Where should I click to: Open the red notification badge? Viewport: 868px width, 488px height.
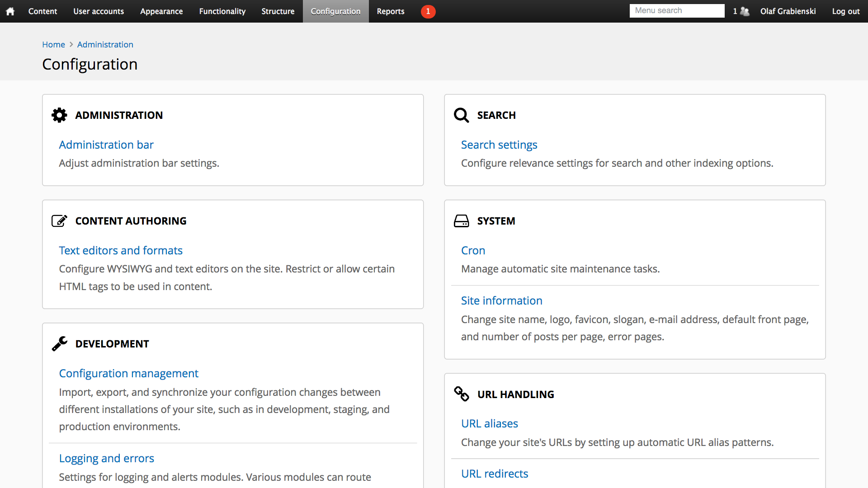tap(428, 11)
